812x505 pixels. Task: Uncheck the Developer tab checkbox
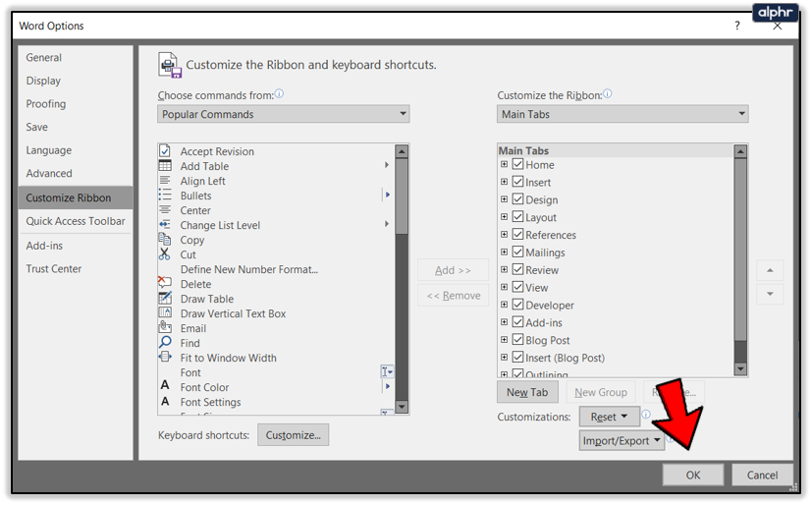[517, 306]
